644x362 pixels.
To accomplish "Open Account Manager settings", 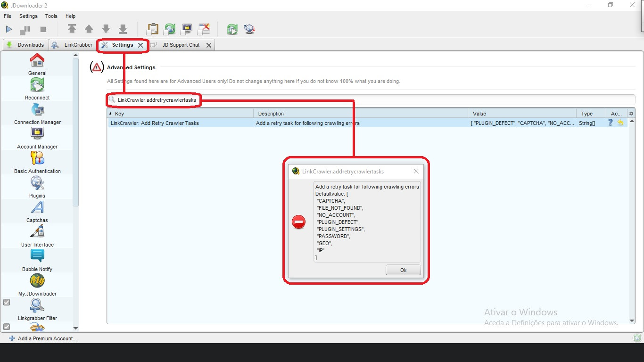I will 37,138.
